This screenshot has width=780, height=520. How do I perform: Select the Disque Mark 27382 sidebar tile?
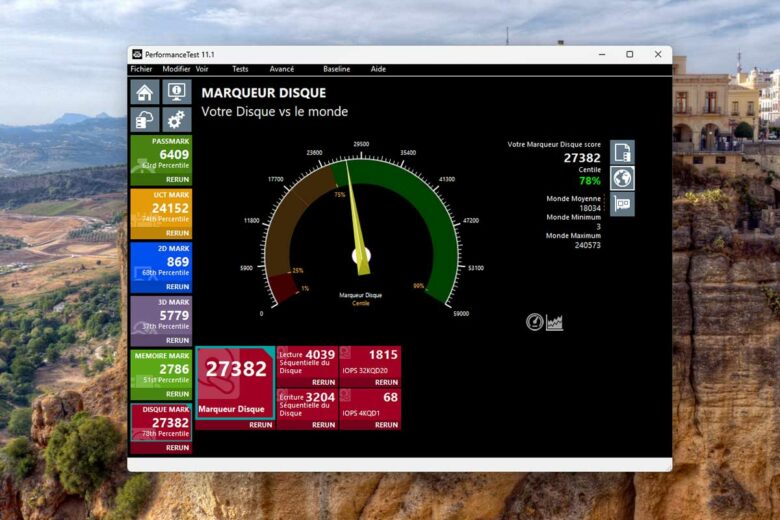tap(161, 422)
